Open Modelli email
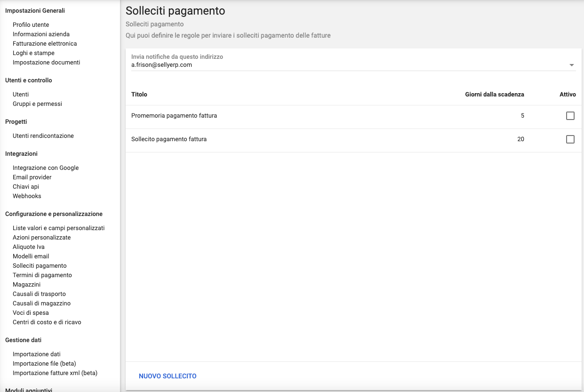584x392 pixels. pos(31,256)
